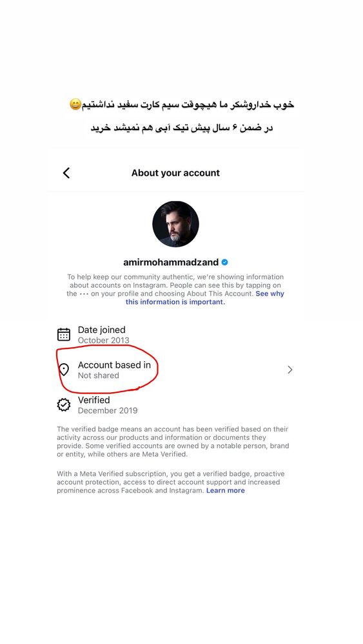This screenshot has height=644, width=363.
Task: Click the grinning emoji in the caption
Action: pos(75,104)
